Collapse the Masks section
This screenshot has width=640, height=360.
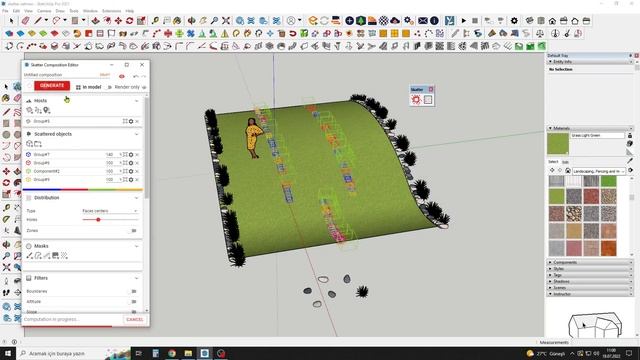[x=137, y=246]
